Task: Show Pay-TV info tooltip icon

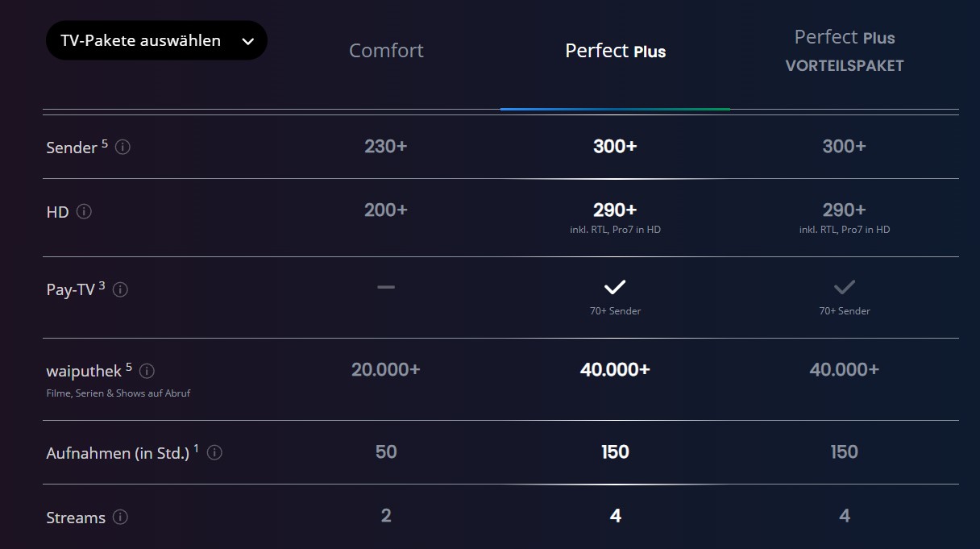Action: [x=120, y=289]
